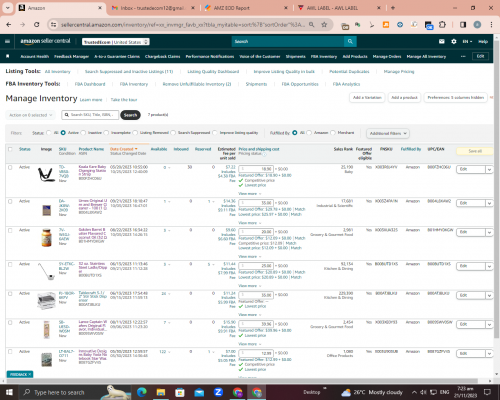
Task: Select the Stainless Steel Ladle row checkbox
Action: pos(10,264)
